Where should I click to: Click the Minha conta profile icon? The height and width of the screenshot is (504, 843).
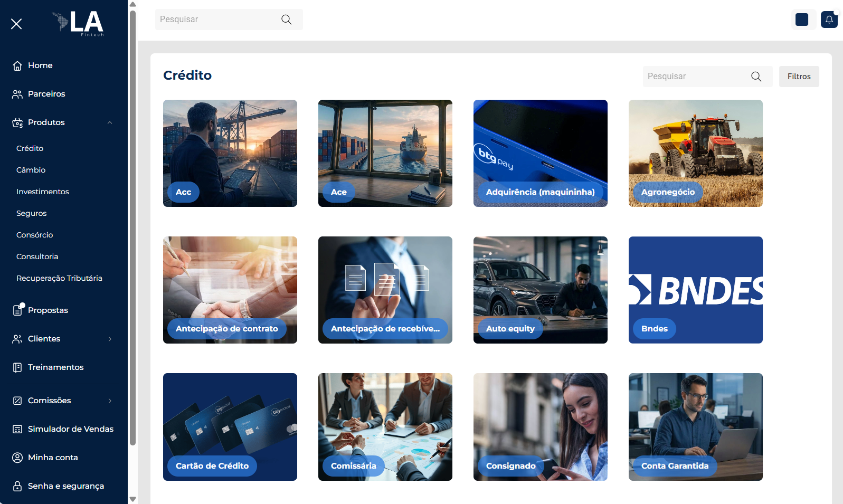click(17, 458)
